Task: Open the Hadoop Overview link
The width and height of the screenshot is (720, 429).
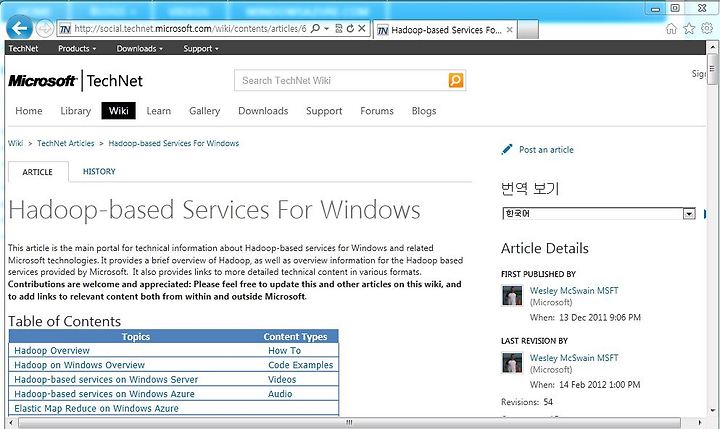Action: 52,350
